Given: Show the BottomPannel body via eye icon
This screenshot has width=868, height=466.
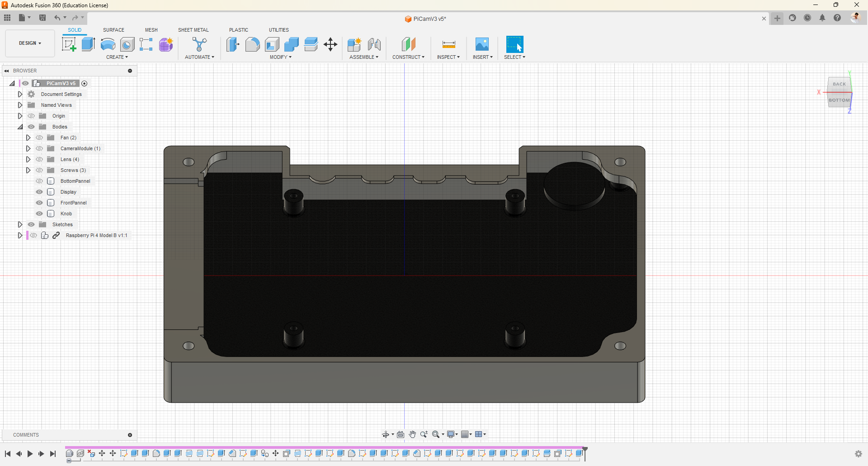Looking at the screenshot, I should click(x=39, y=181).
